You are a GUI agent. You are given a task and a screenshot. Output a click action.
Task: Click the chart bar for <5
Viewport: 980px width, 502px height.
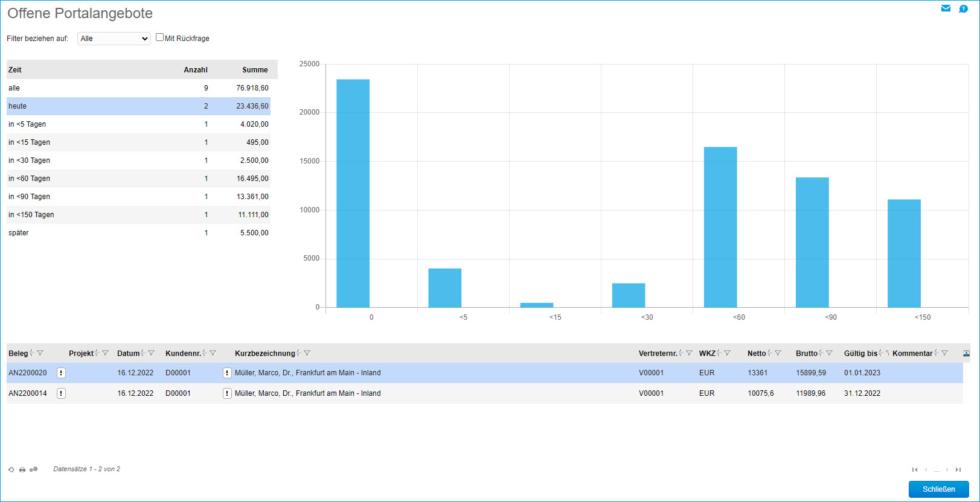[x=445, y=288]
